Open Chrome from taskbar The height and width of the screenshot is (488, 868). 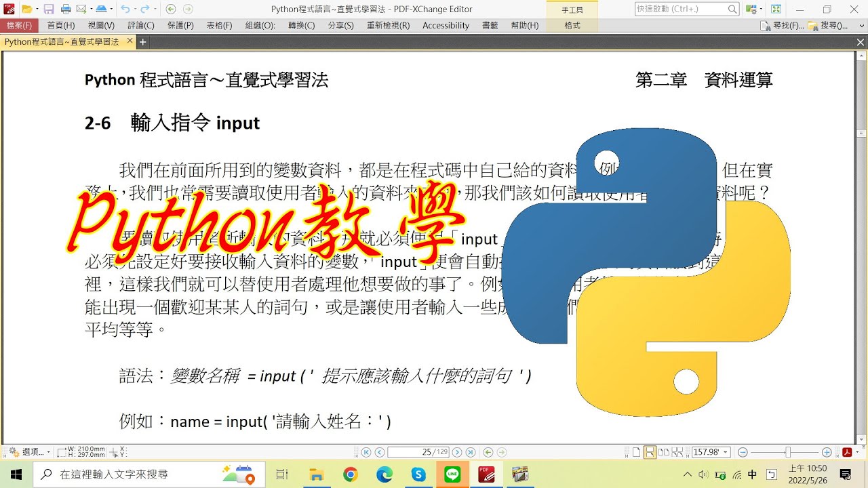tap(350, 474)
